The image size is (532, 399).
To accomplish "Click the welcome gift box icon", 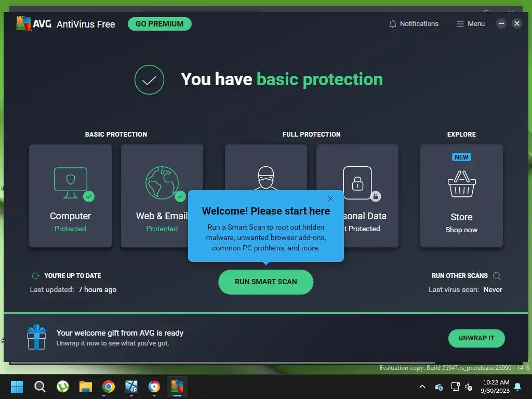I will point(36,337).
